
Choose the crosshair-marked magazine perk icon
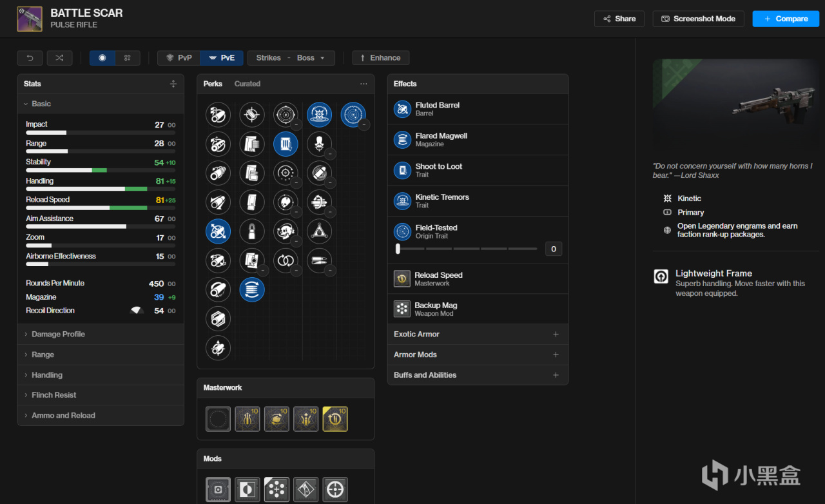(x=252, y=115)
